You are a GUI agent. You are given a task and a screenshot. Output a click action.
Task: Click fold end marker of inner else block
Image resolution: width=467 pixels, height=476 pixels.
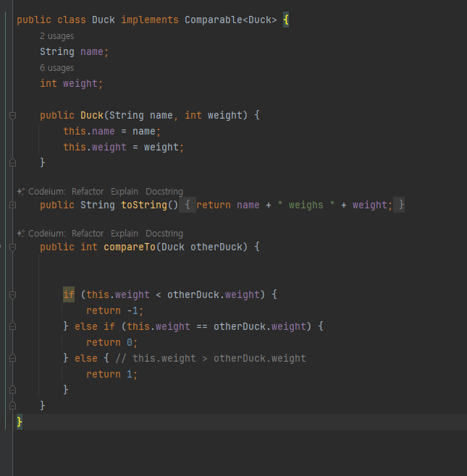coord(12,390)
